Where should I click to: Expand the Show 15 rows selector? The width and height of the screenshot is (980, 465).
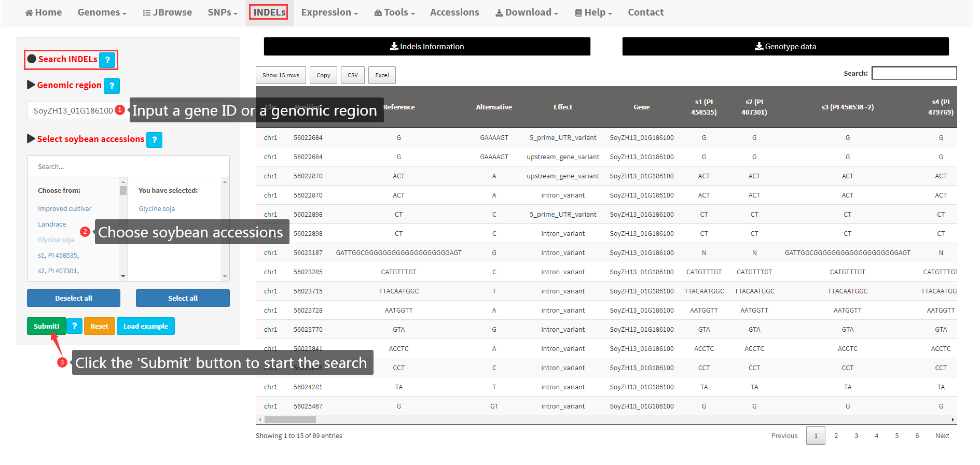click(x=281, y=75)
